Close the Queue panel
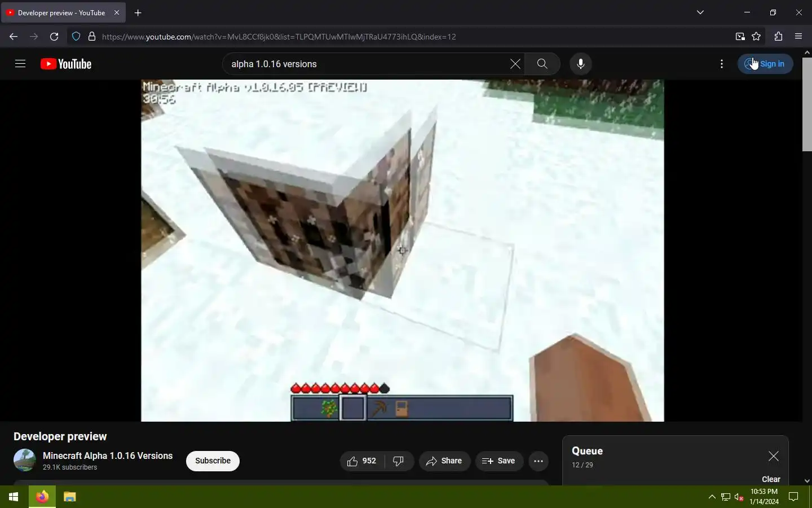The width and height of the screenshot is (812, 508). [x=774, y=456]
